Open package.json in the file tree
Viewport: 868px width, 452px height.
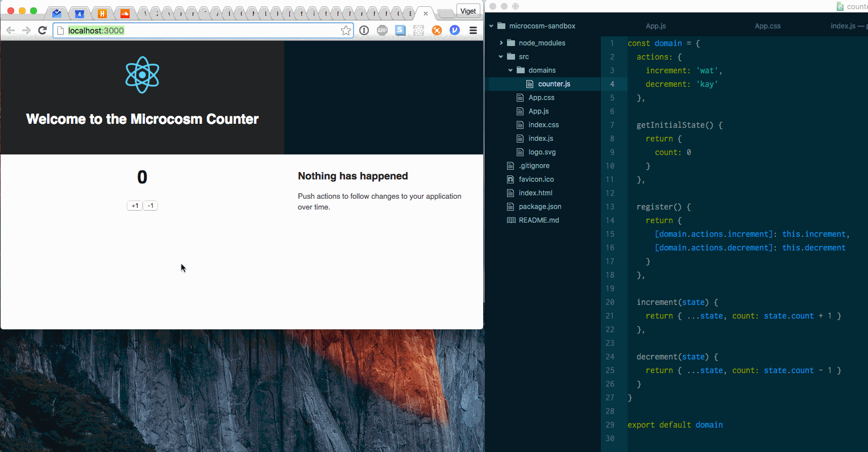(x=540, y=207)
